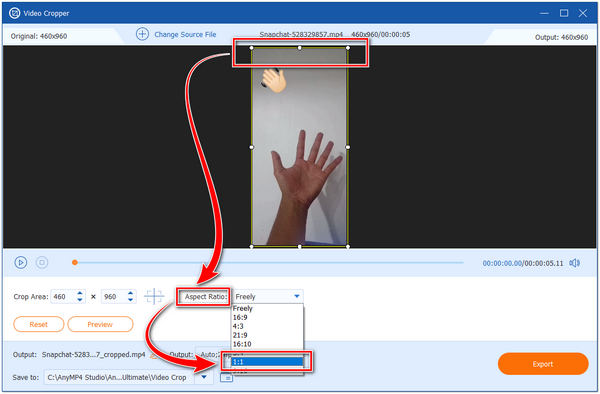This screenshot has height=394, width=600.
Task: Click the Reset button
Action: [39, 324]
